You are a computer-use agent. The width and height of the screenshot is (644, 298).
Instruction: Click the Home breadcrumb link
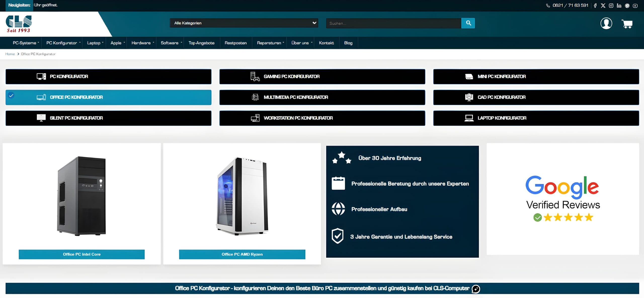[x=10, y=54]
